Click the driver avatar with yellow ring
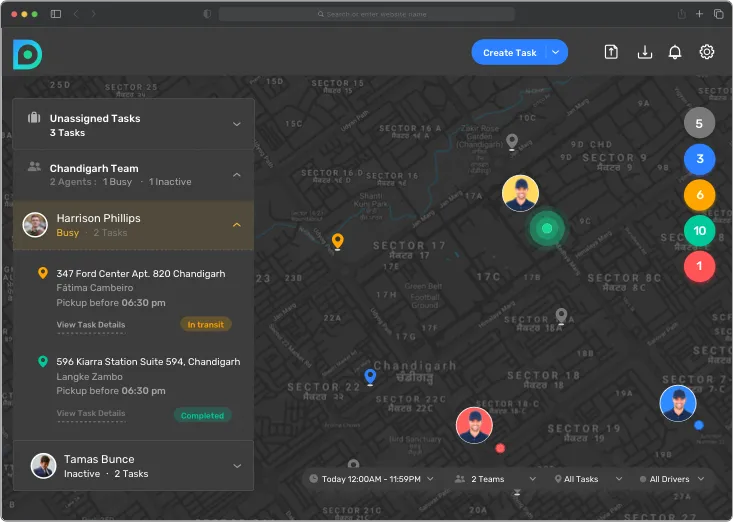Screen dimensions: 733x522 click(521, 193)
